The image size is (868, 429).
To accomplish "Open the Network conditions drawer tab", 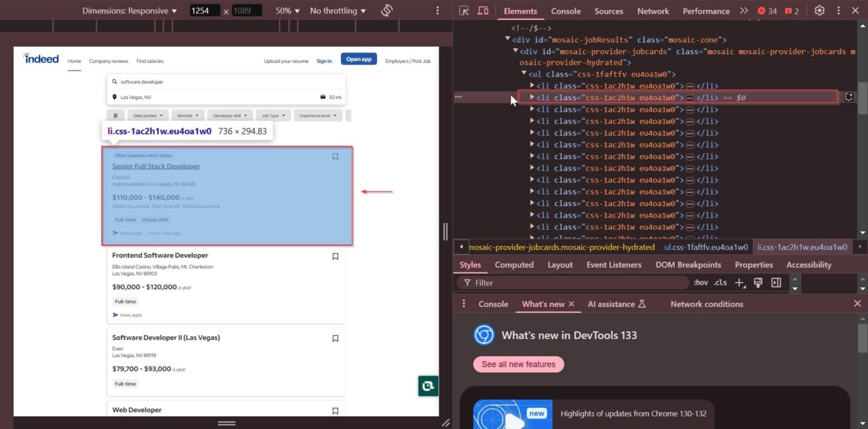I will pos(707,304).
